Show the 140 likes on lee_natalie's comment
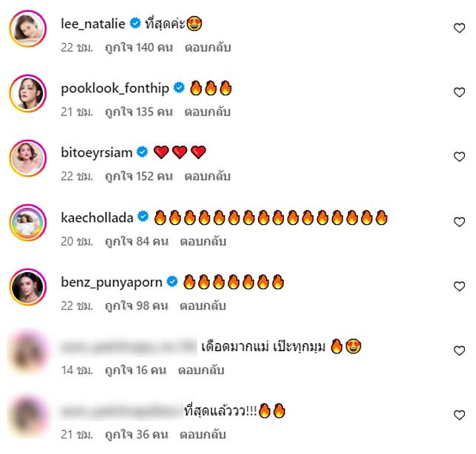Screen dimensions: 476x454 (x=139, y=47)
